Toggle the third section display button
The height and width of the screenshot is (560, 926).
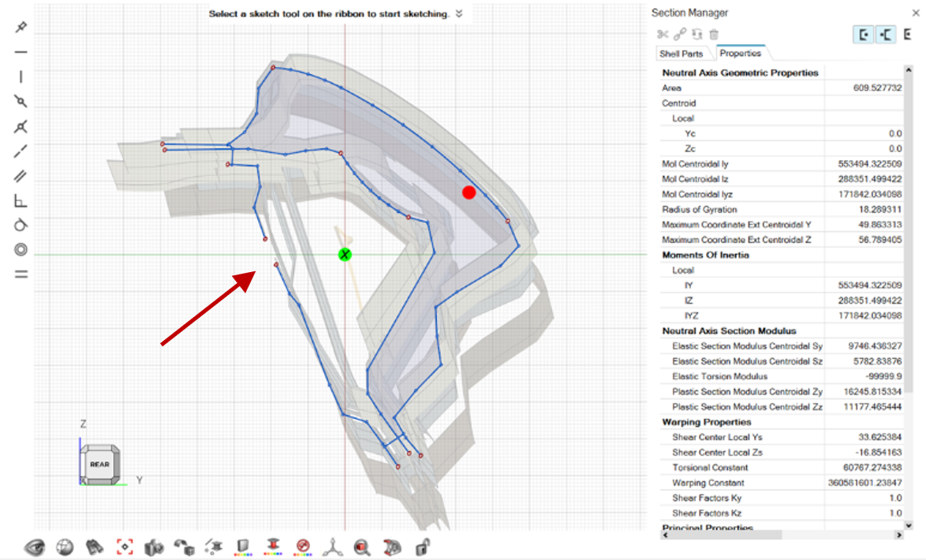tap(908, 35)
